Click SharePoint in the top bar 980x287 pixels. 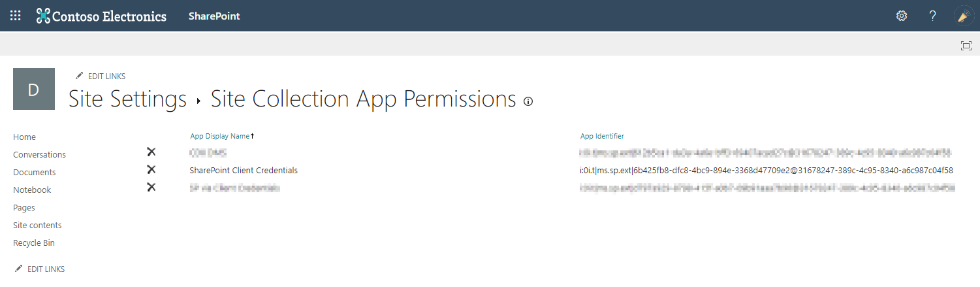[x=214, y=16]
